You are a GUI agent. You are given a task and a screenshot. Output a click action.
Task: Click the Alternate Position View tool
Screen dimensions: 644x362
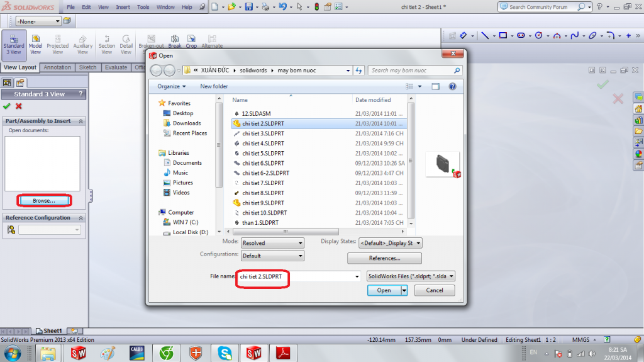pos(212,41)
